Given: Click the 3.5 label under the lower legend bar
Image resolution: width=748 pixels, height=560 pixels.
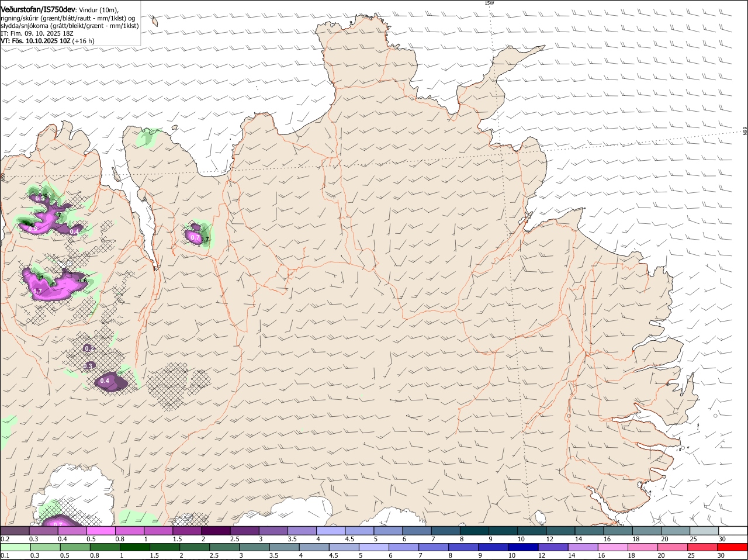Looking at the screenshot, I should [x=273, y=555].
